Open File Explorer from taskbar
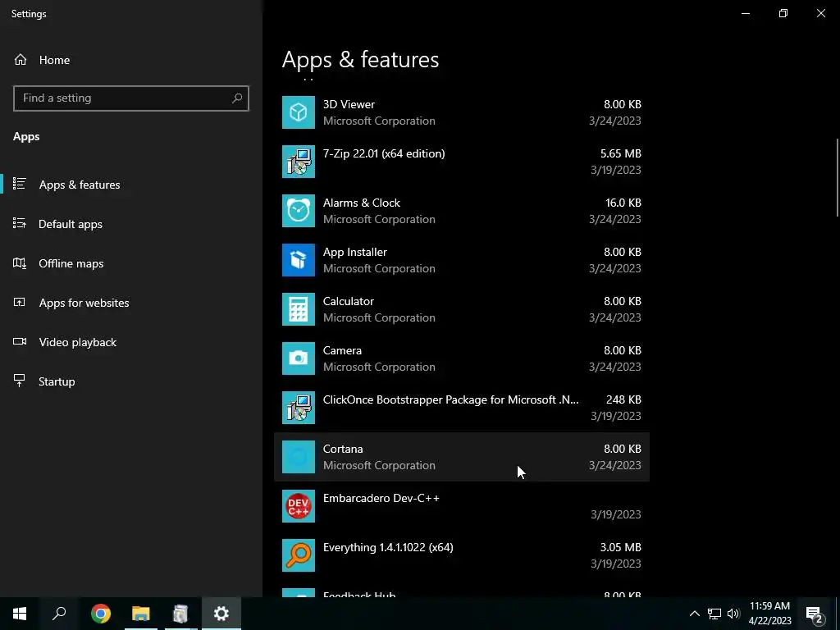Viewport: 840px width, 630px height. pyautogui.click(x=141, y=614)
